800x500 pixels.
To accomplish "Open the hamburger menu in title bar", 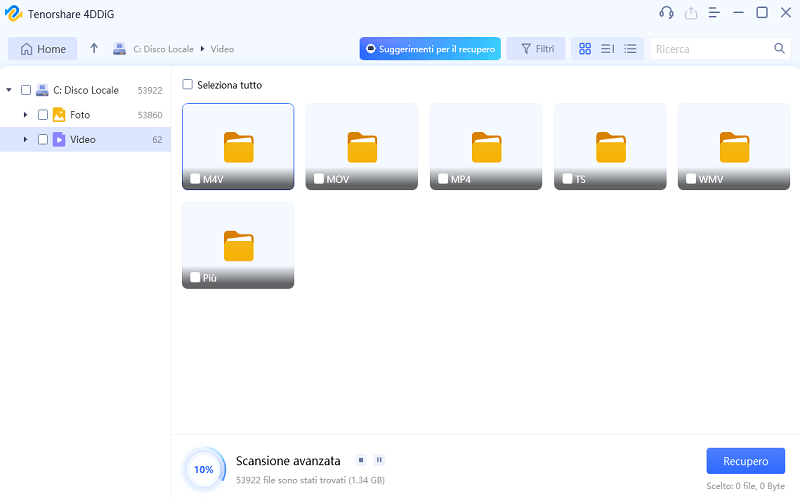I will pos(715,13).
